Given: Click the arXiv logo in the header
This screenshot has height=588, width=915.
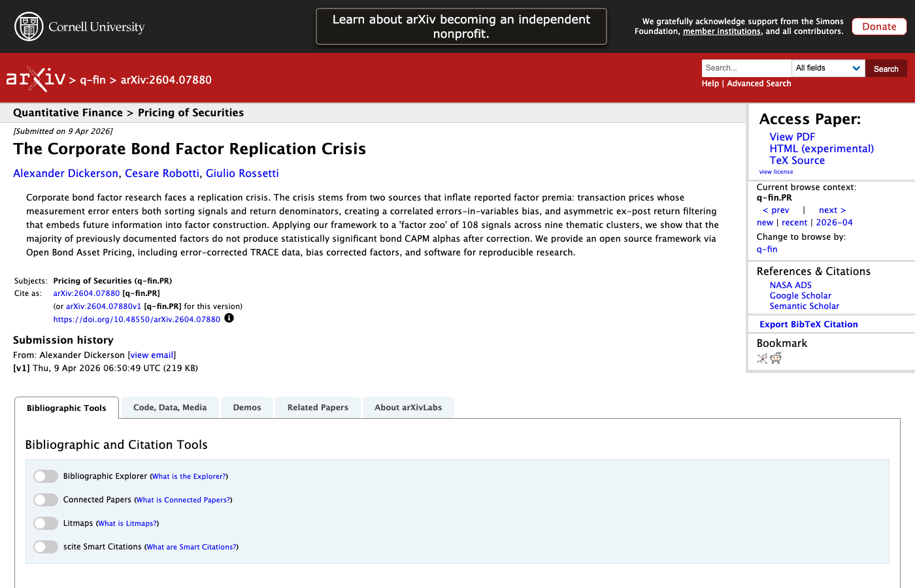Looking at the screenshot, I should pos(36,79).
